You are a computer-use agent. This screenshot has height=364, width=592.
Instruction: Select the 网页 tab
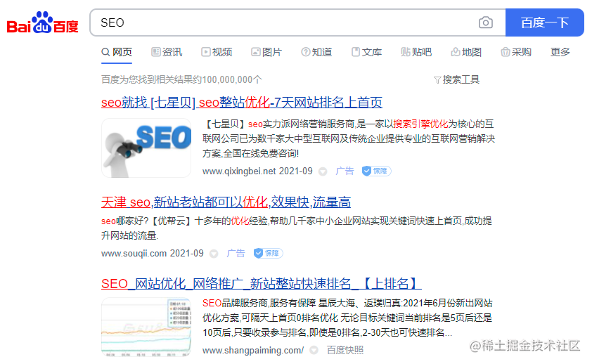click(117, 52)
